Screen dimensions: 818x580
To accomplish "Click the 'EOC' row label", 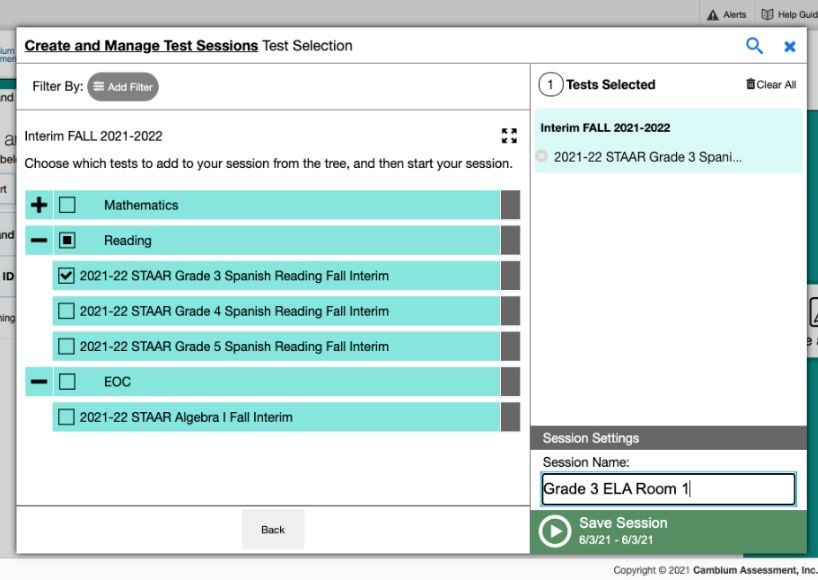I will [x=117, y=382].
